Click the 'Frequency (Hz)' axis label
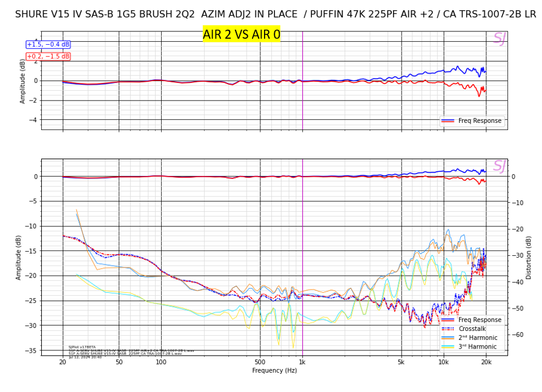Viewport: 542px width, 392px height. [274, 370]
